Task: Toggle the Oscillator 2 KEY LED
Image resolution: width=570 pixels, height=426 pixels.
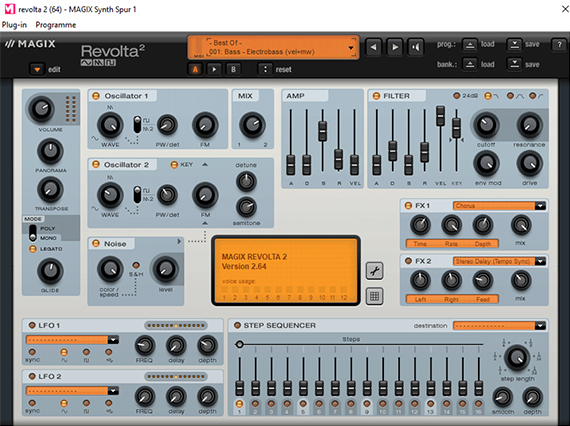Action: point(174,165)
